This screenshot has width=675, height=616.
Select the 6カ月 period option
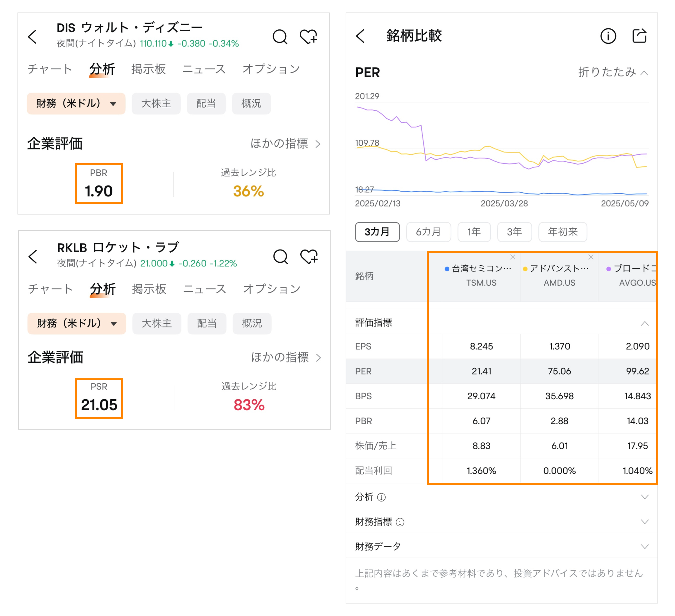pyautogui.click(x=428, y=232)
